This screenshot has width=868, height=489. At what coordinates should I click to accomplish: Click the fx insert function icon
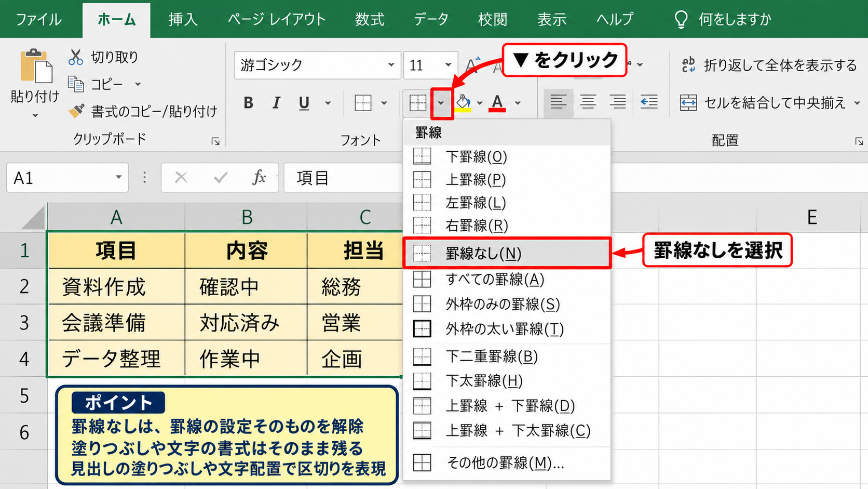click(x=259, y=178)
